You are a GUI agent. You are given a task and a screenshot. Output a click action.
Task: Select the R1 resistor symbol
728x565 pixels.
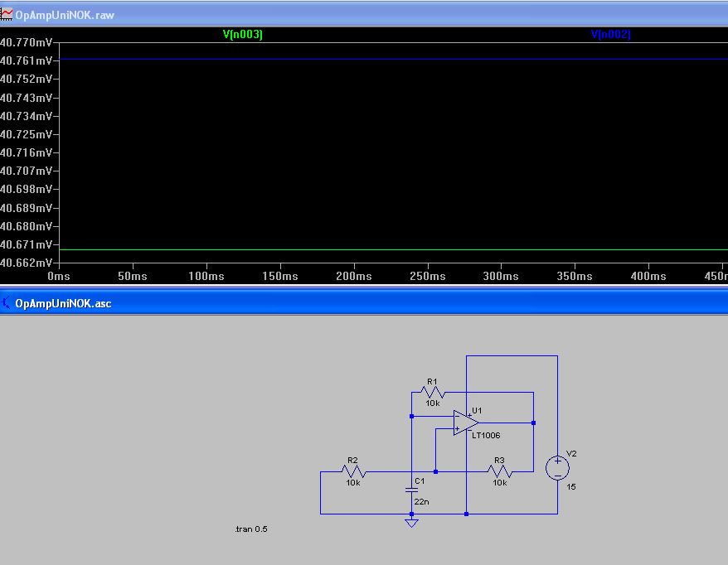pos(433,393)
